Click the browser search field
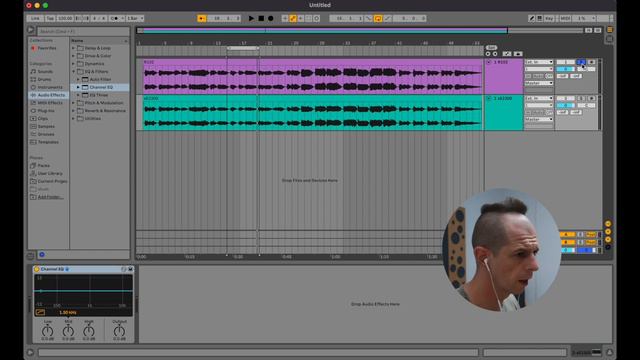 point(84,31)
